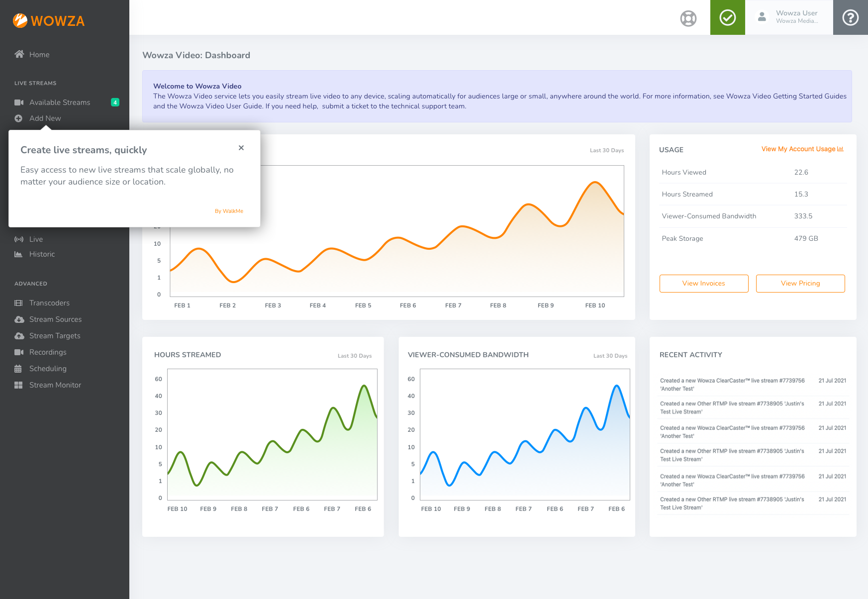The height and width of the screenshot is (599, 868).
Task: Click the Scheduling calendar icon
Action: pyautogui.click(x=18, y=369)
